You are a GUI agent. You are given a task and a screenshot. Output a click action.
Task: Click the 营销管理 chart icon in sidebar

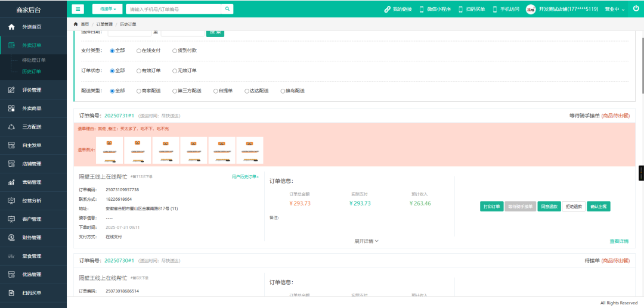pyautogui.click(x=11, y=182)
